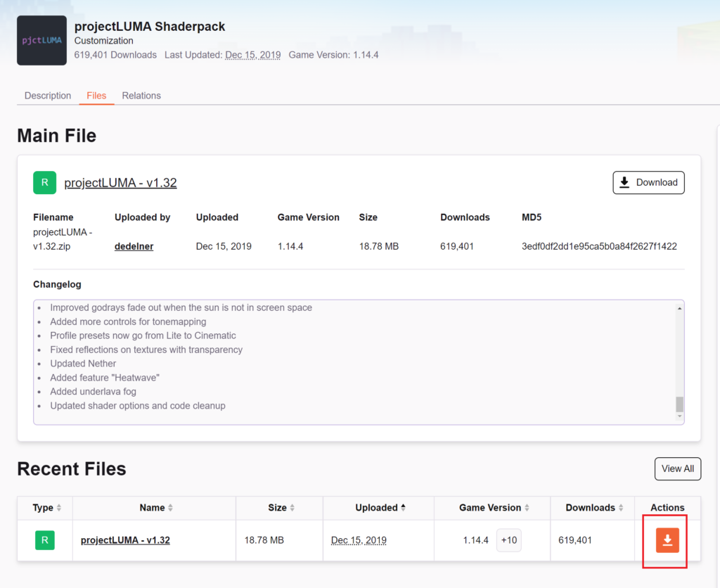Sort by Game Version column arrows
Screen dimensions: 720x588
(527, 508)
